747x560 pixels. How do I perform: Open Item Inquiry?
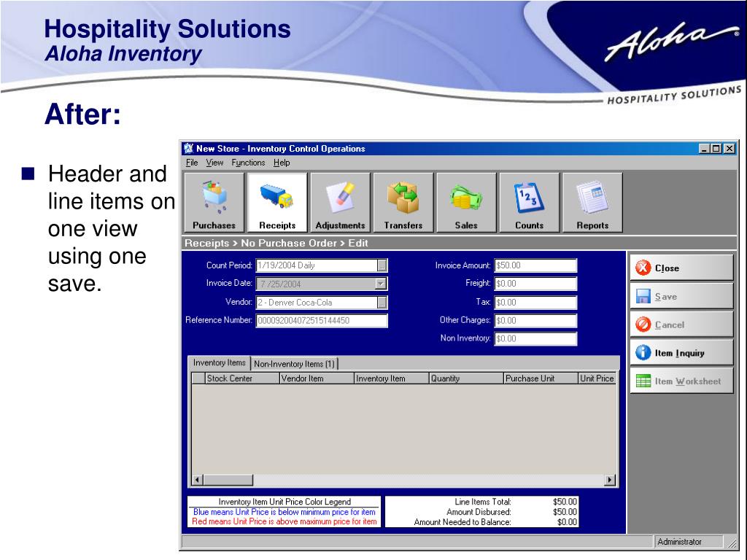pyautogui.click(x=681, y=353)
